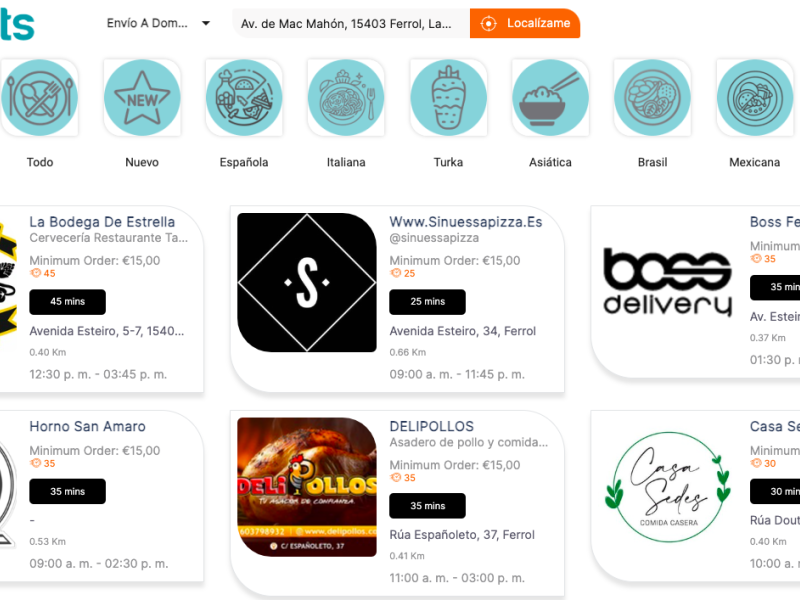Edit the Av. de Mac Mahón address field
This screenshot has height=600, width=800.
[351, 23]
